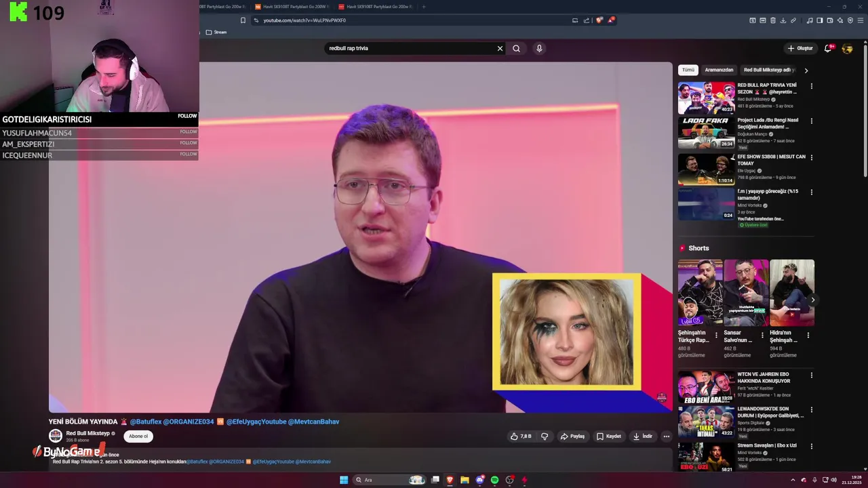Open the Red Bull Miksteyp channel avatar
This screenshot has height=488, width=868.
pyautogui.click(x=56, y=436)
